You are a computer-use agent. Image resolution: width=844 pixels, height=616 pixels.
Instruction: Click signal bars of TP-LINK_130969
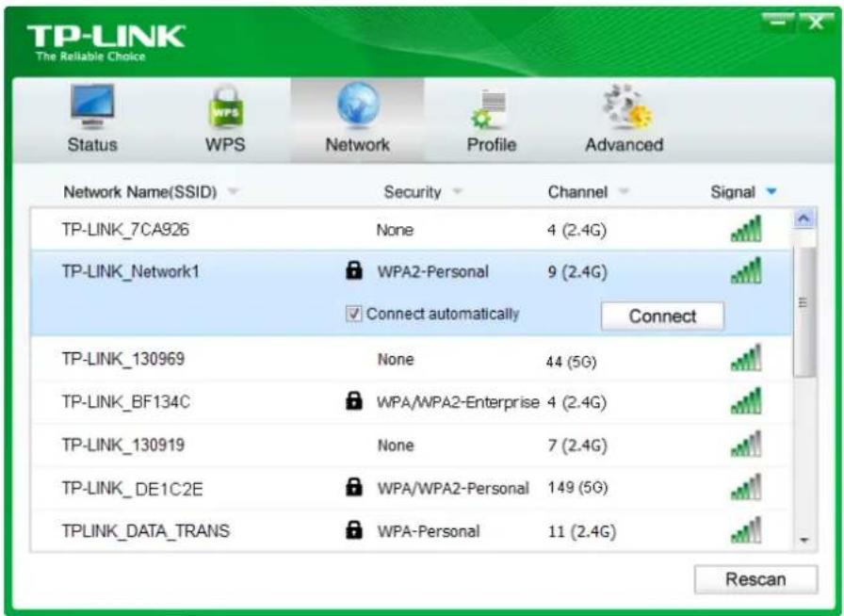click(x=746, y=358)
